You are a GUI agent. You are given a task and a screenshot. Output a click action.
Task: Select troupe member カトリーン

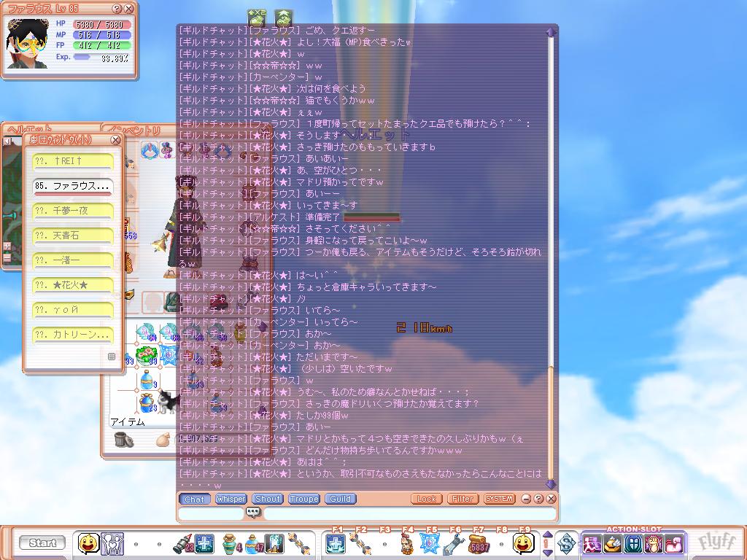(74, 335)
